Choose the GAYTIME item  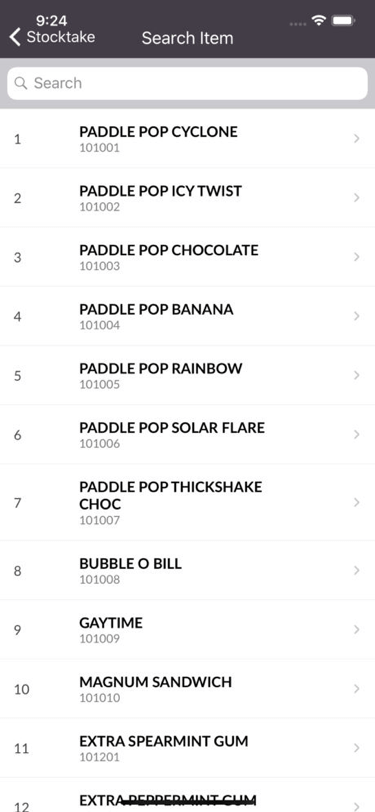point(188,630)
